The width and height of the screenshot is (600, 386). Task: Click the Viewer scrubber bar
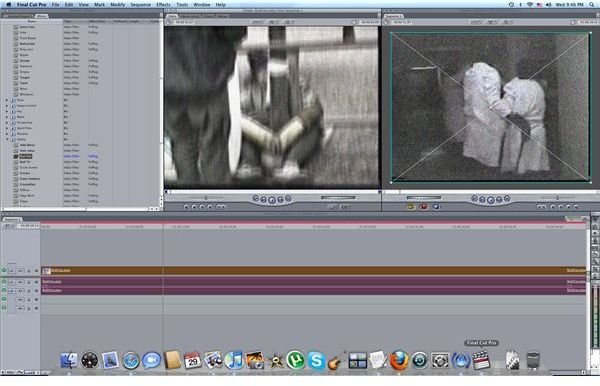272,192
